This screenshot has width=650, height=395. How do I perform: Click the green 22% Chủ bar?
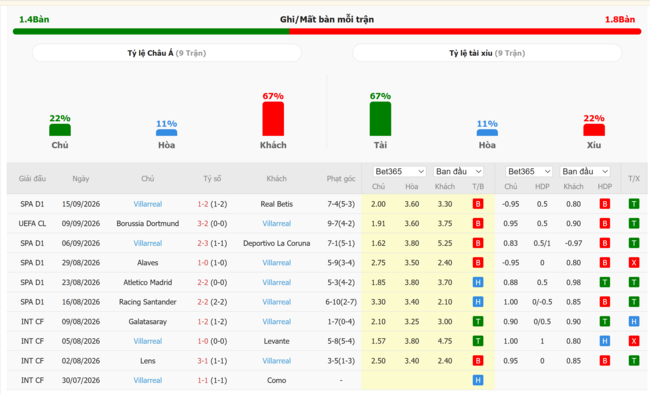click(60, 130)
